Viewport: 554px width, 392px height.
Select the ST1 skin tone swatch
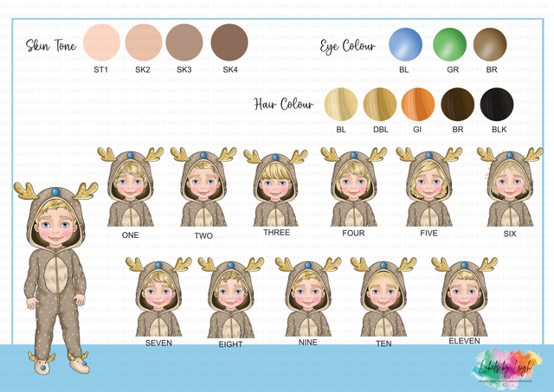(101, 41)
